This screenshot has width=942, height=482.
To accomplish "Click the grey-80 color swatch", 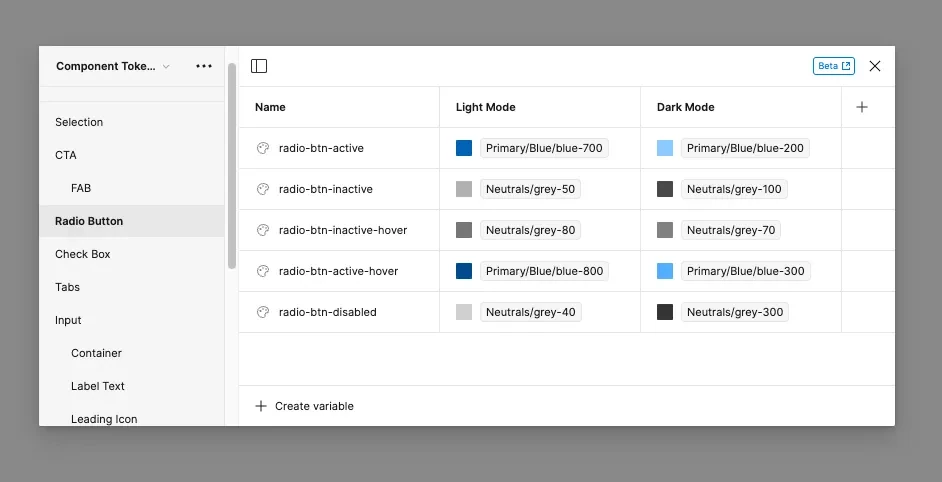I will point(464,230).
